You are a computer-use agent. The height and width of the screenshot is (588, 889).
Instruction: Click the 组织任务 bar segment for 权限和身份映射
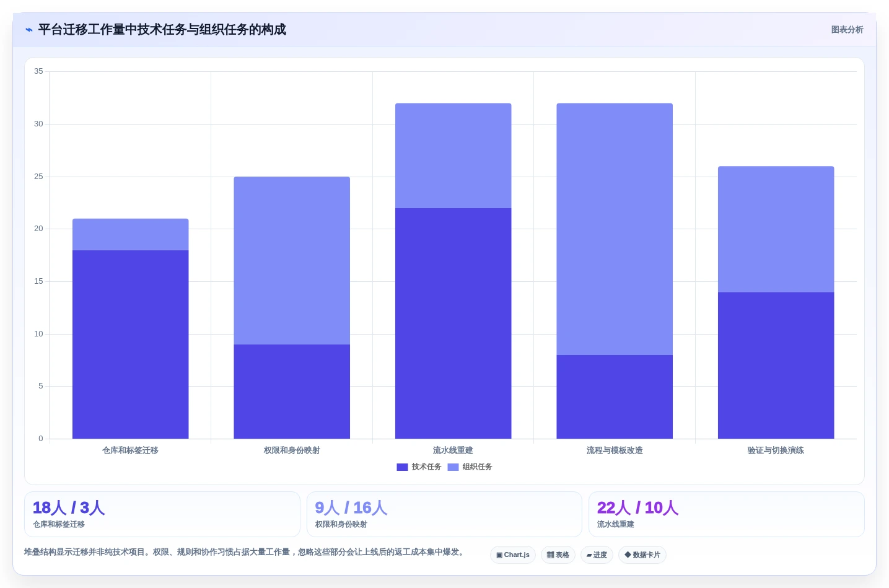pyautogui.click(x=292, y=261)
